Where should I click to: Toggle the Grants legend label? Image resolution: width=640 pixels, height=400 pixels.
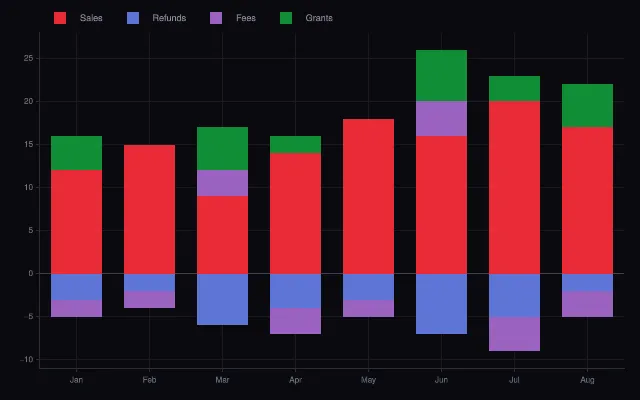pyautogui.click(x=319, y=18)
